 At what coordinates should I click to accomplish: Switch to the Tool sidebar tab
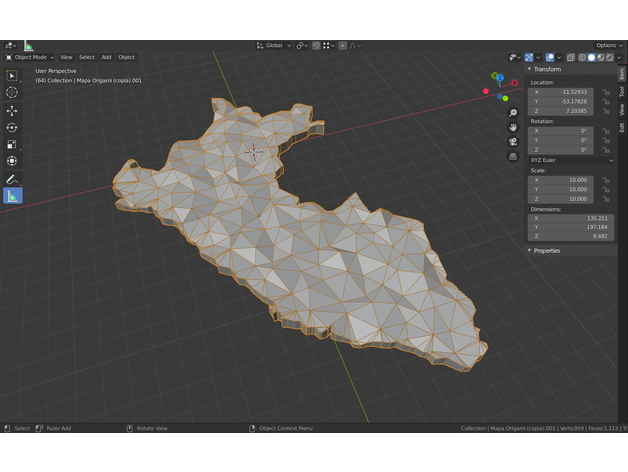point(622,92)
